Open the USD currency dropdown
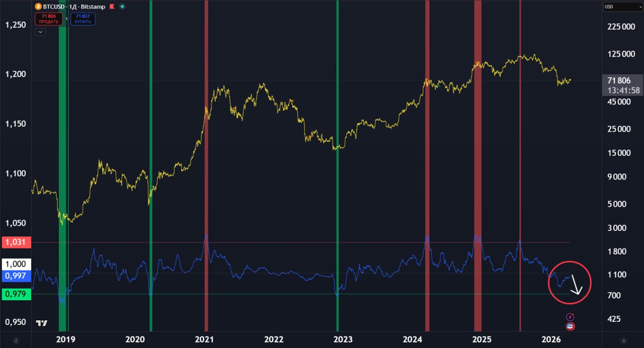644x348 pixels. pyautogui.click(x=622, y=7)
